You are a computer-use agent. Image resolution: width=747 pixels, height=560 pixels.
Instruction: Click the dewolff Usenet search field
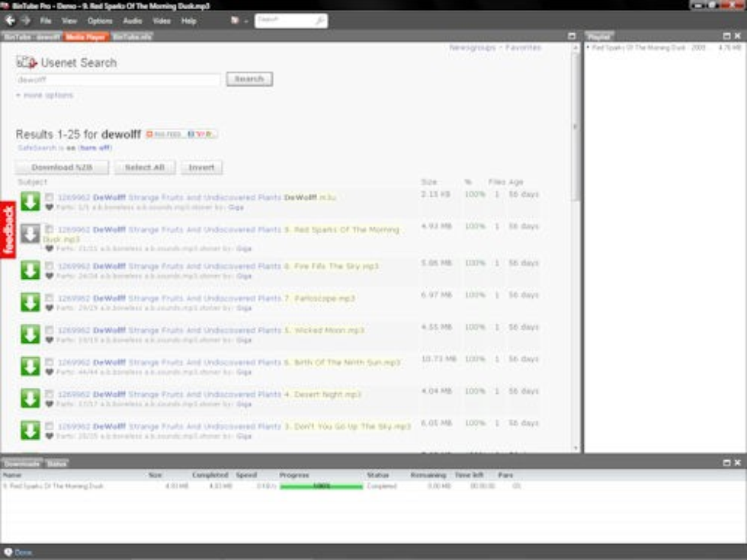point(117,79)
